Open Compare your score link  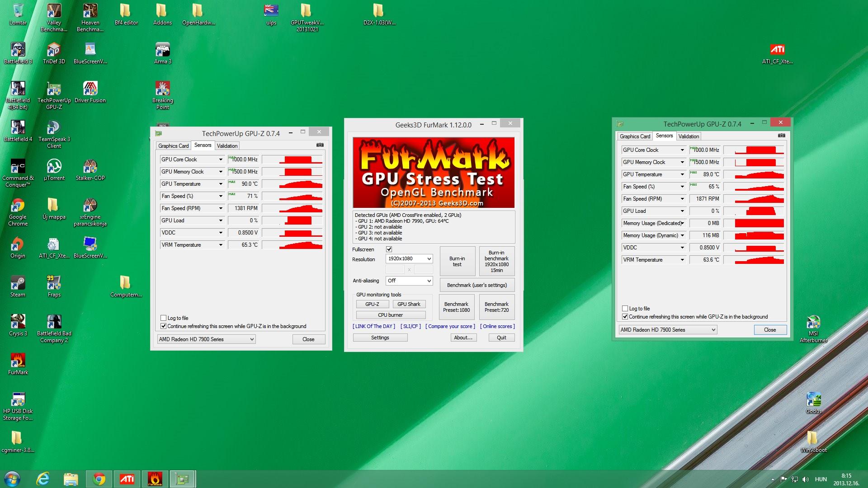[x=450, y=326]
